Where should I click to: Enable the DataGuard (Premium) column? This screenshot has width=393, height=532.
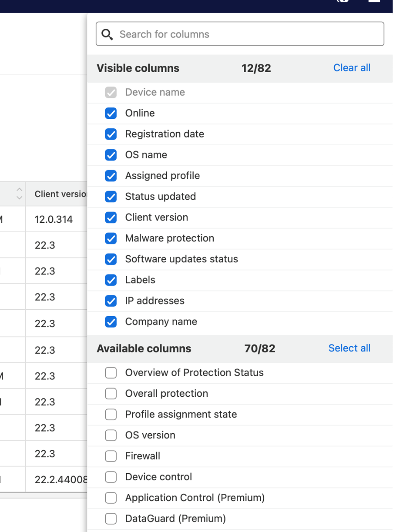coord(111,519)
